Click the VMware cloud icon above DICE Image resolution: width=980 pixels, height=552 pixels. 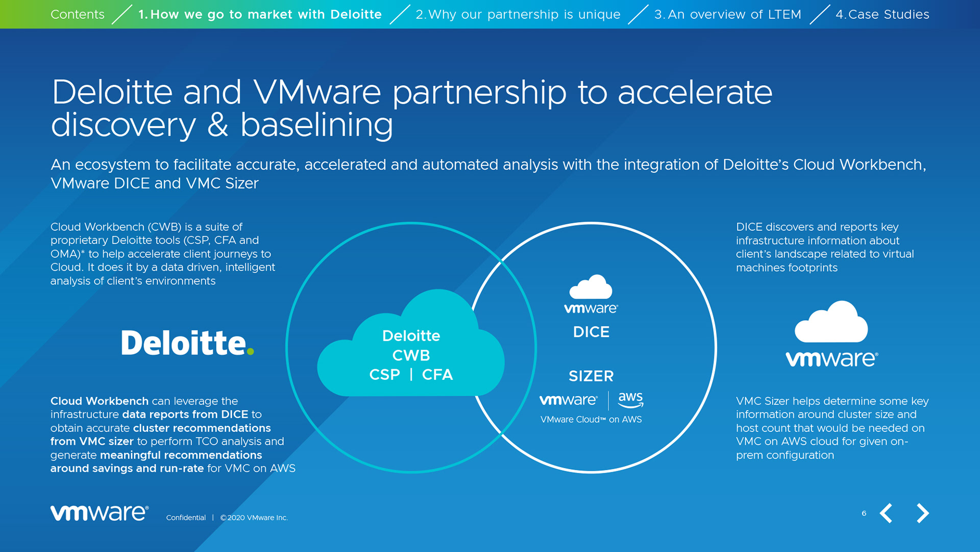[591, 294]
